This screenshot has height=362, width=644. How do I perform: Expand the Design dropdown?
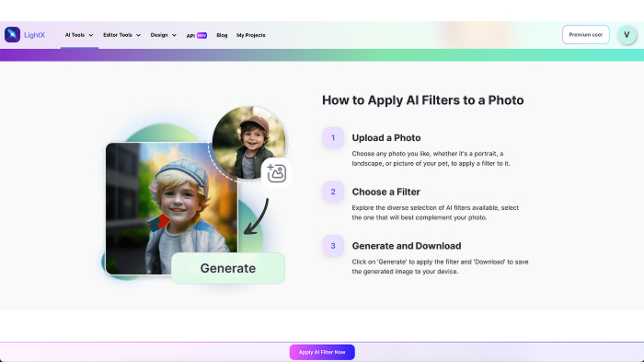coord(163,35)
